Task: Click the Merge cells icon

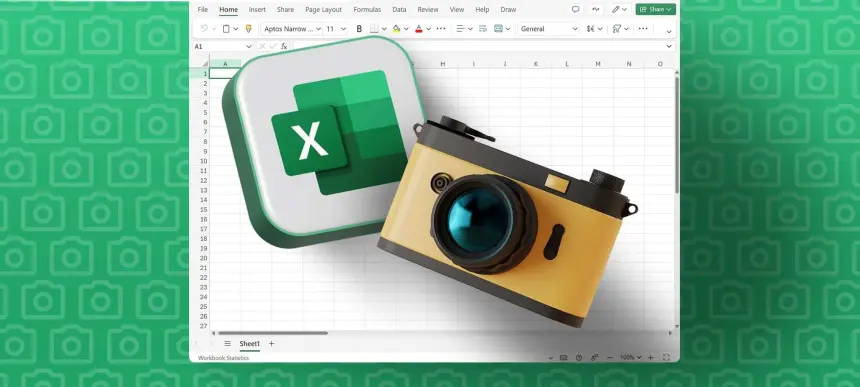Action: (x=498, y=29)
